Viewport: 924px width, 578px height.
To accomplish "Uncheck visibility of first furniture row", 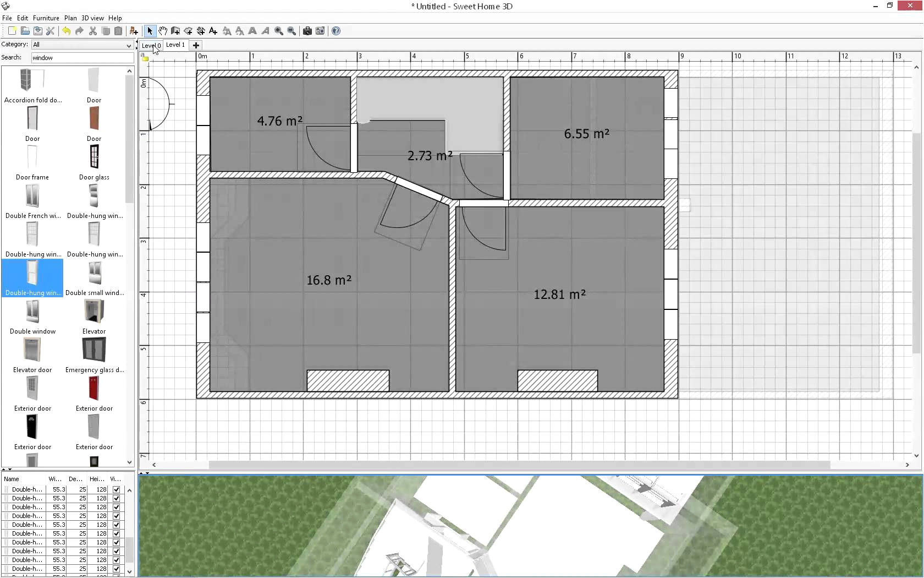I will coord(116,489).
